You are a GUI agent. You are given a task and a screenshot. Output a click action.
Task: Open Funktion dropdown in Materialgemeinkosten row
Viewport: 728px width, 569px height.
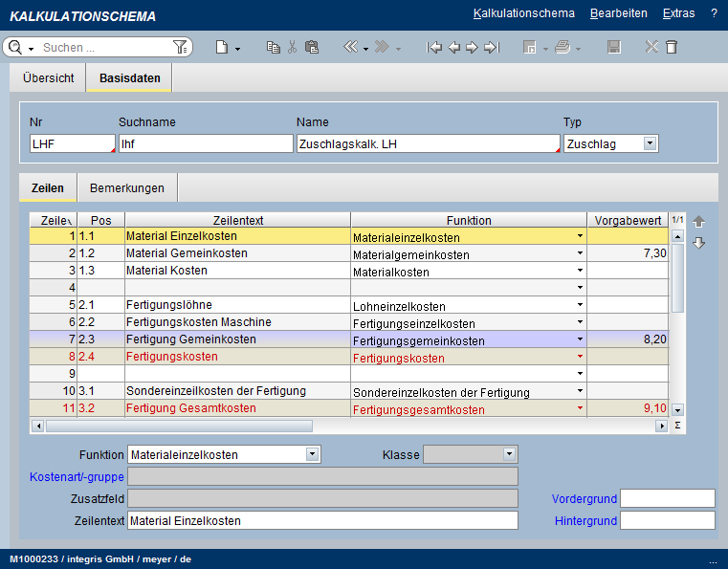pyautogui.click(x=580, y=252)
